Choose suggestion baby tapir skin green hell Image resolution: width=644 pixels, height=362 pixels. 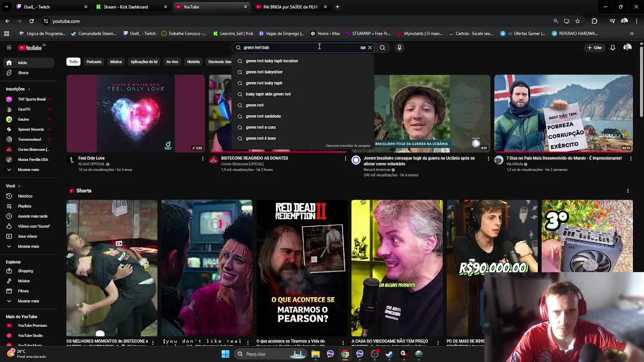[x=303, y=95]
